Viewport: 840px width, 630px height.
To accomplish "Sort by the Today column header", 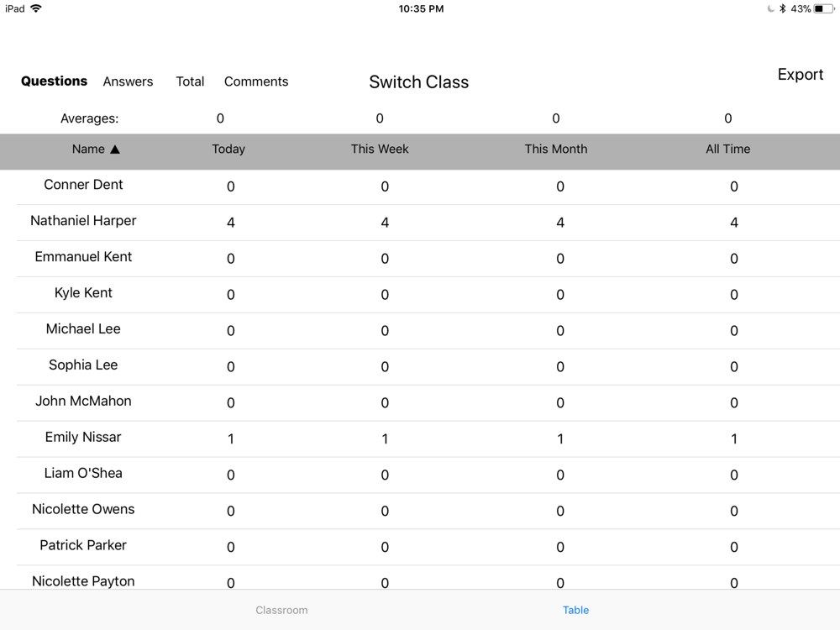I will click(x=228, y=149).
